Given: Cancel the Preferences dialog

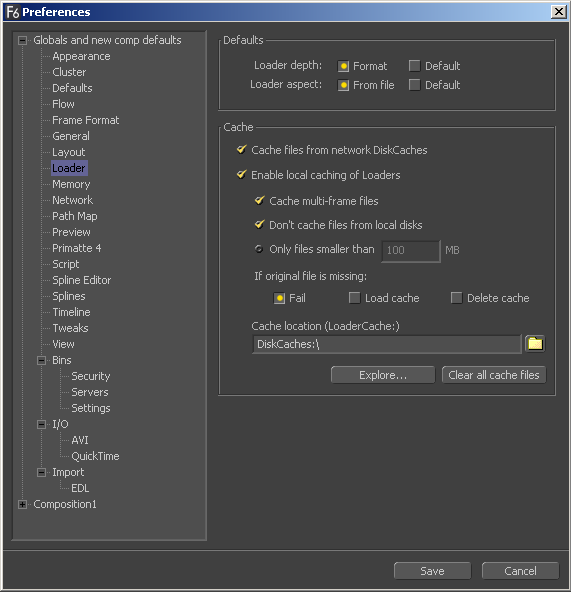Looking at the screenshot, I should point(520,570).
